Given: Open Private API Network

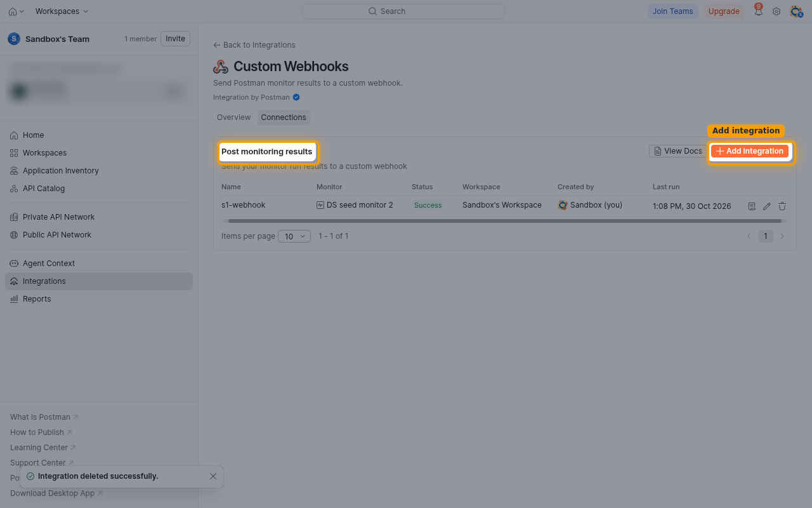Looking at the screenshot, I should pos(99,217).
